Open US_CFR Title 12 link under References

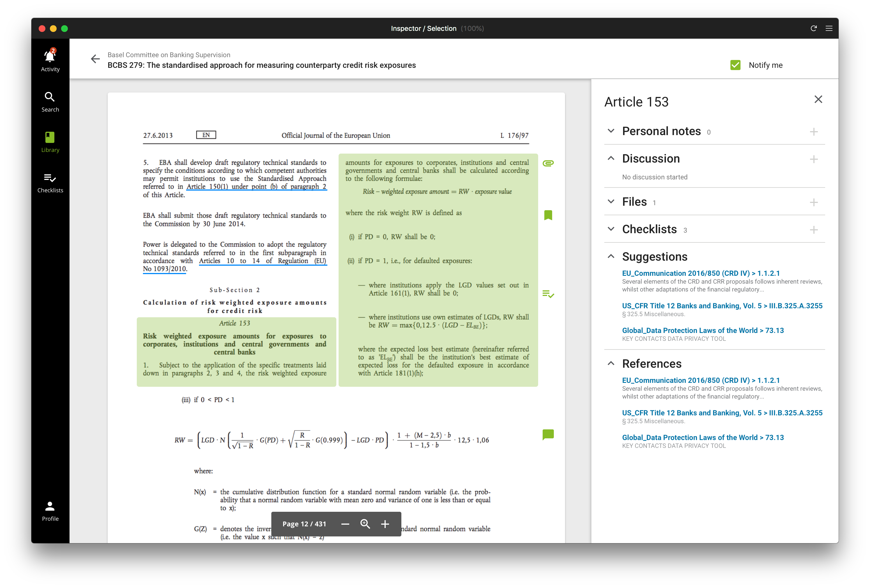click(x=722, y=413)
